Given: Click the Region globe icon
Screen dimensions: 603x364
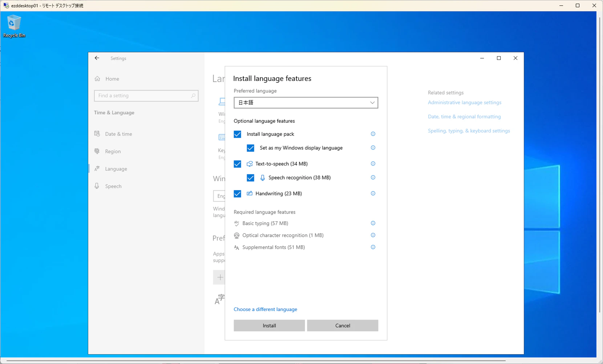Looking at the screenshot, I should click(97, 151).
